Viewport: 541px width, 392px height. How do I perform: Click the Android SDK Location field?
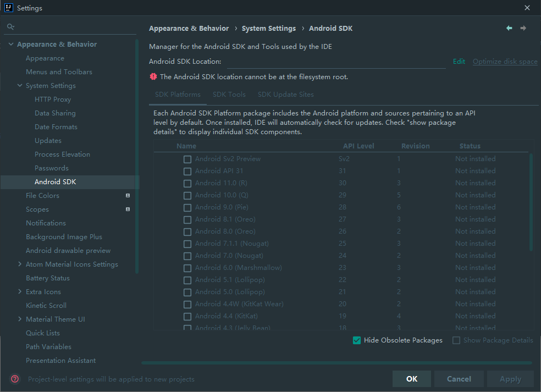335,62
